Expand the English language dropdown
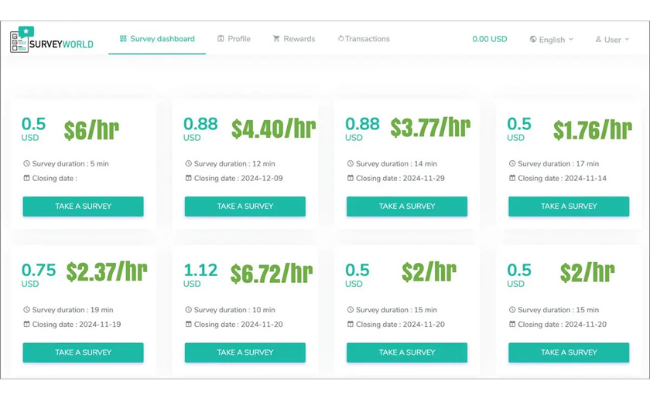This screenshot has width=650, height=400. tap(551, 39)
